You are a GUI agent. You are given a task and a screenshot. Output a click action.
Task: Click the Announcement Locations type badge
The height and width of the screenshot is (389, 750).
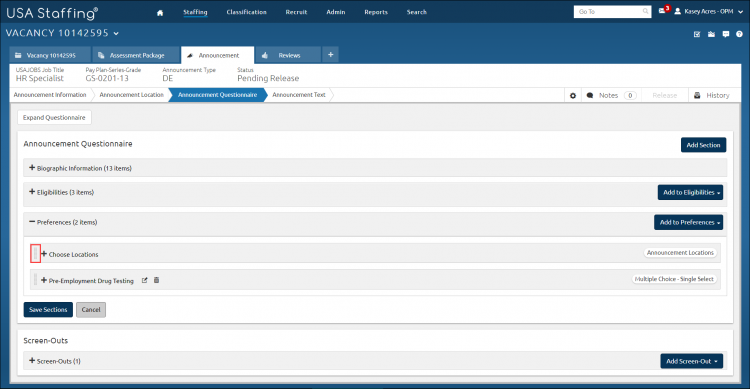pos(680,253)
